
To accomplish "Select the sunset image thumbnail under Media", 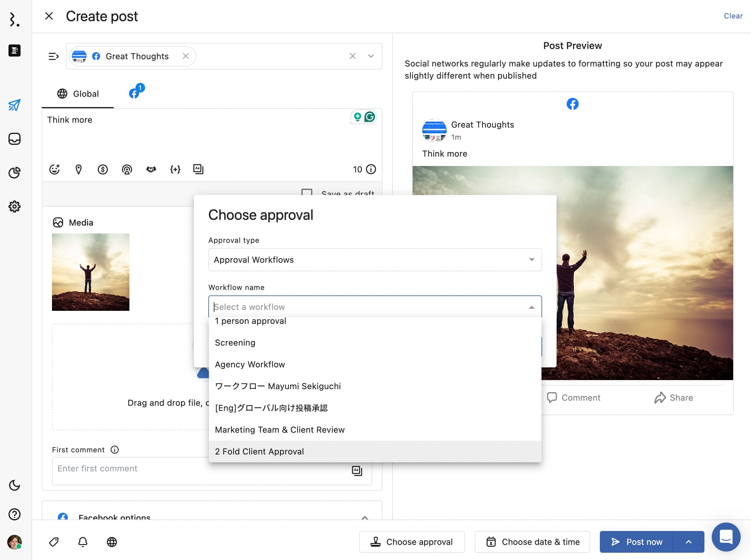I will click(x=90, y=272).
